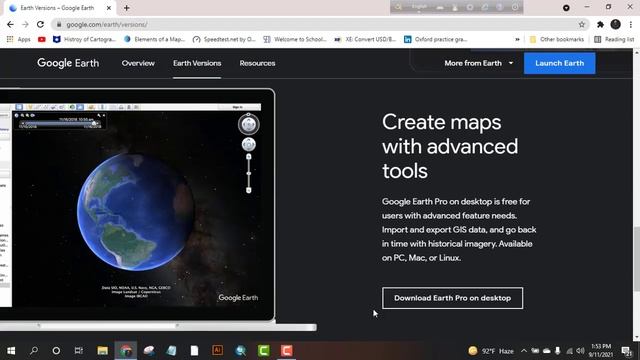
Task: Click Download Earth Pro on desktop
Action: [452, 298]
